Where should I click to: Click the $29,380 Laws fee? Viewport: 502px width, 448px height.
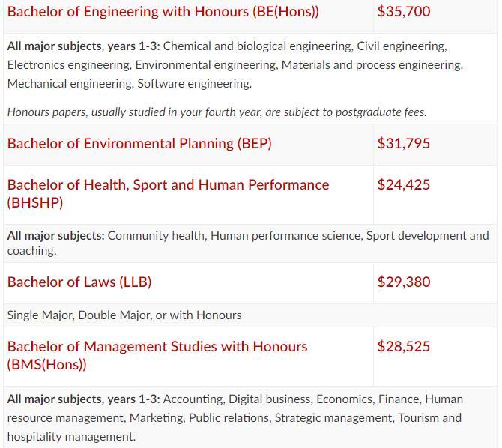coord(404,282)
